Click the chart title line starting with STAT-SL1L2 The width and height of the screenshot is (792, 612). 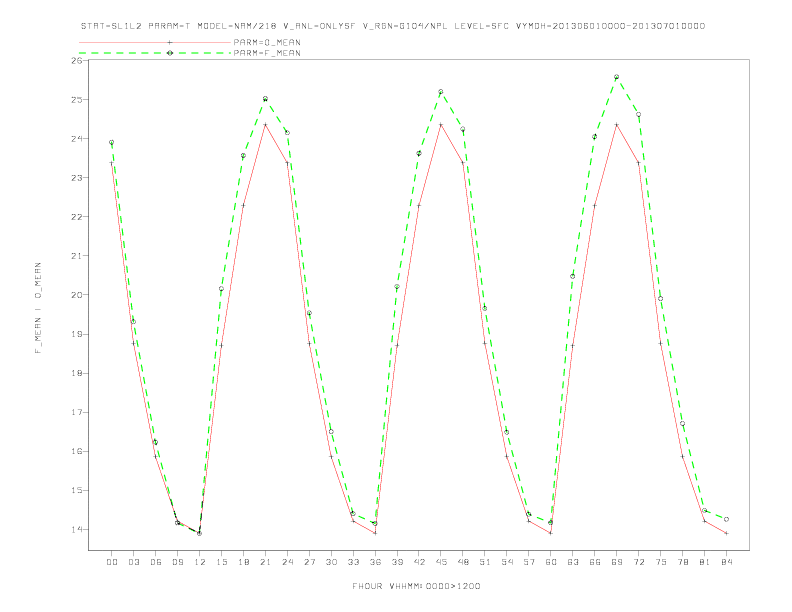pyautogui.click(x=393, y=26)
